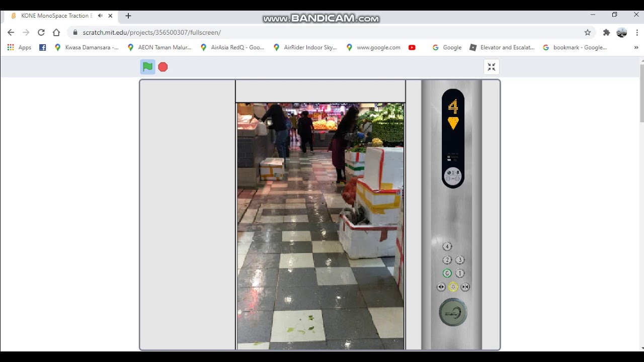Go back in browser history

pos(11,32)
